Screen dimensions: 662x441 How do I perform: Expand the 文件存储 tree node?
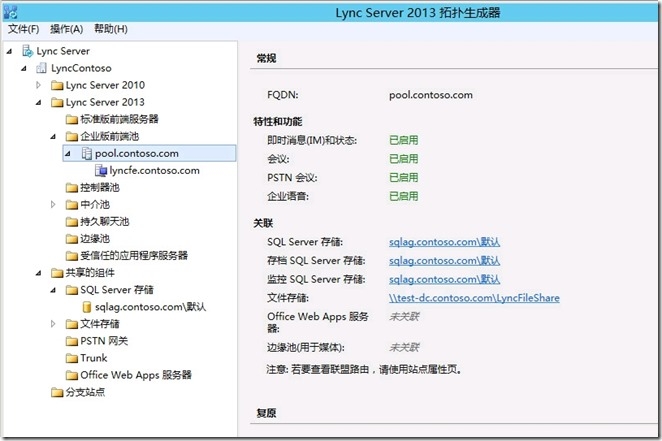[53, 324]
